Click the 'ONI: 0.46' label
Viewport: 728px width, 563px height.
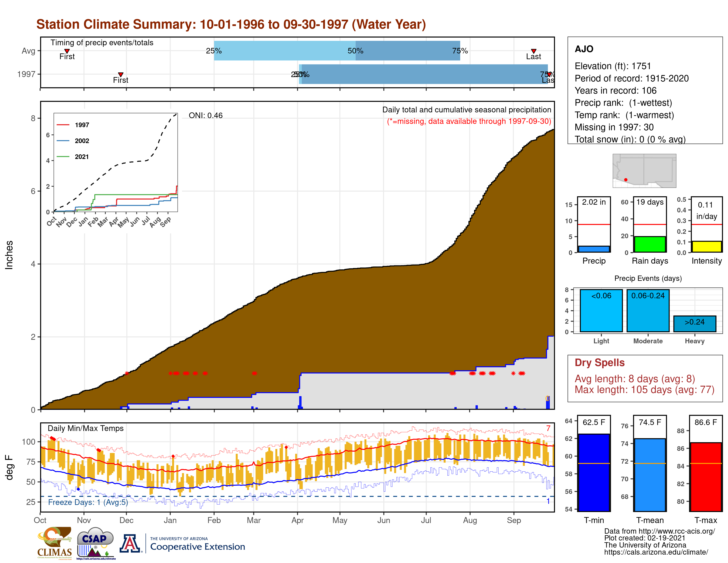(x=206, y=115)
